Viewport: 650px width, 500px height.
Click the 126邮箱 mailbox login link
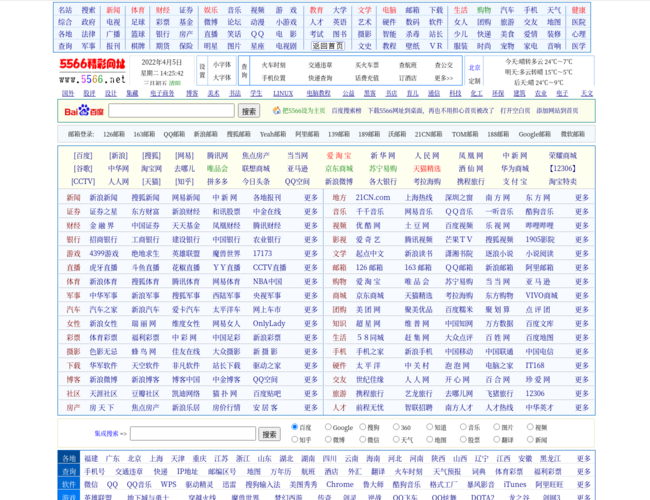114,134
